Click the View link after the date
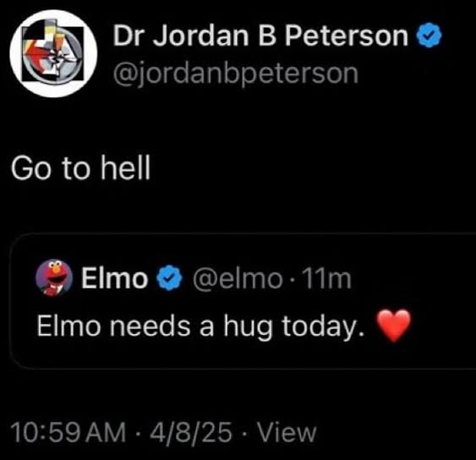476x460 pixels. click(x=287, y=432)
